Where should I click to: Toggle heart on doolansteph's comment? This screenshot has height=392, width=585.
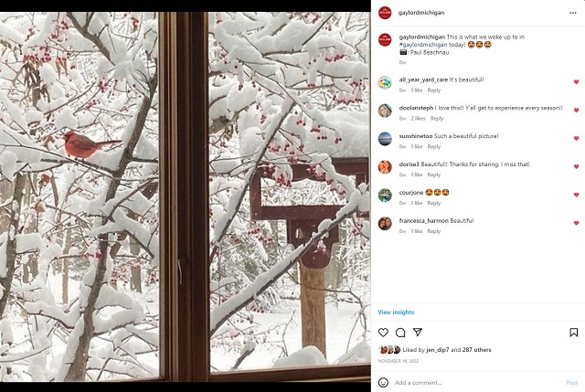577,110
